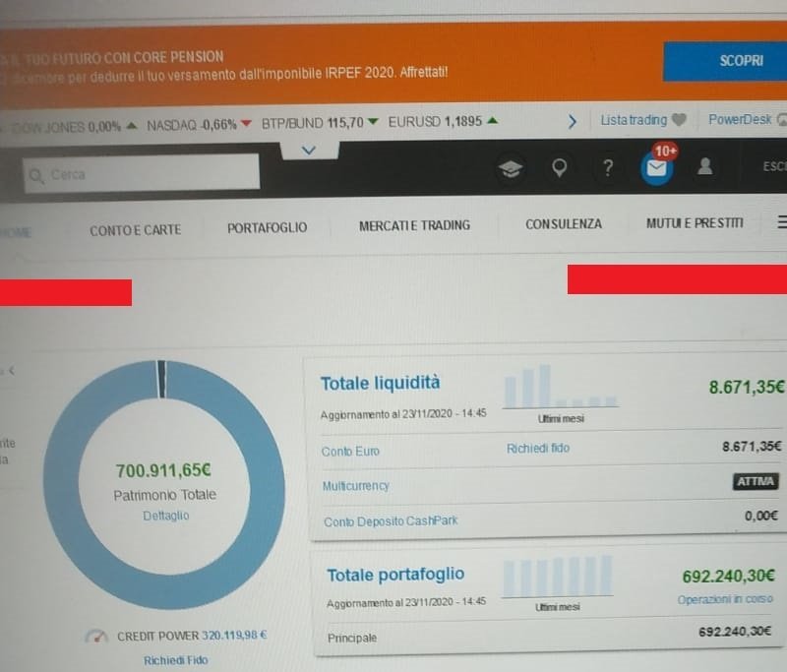Image resolution: width=787 pixels, height=672 pixels.
Task: Open the hamburger menu icon in navigation bar
Action: 780,223
